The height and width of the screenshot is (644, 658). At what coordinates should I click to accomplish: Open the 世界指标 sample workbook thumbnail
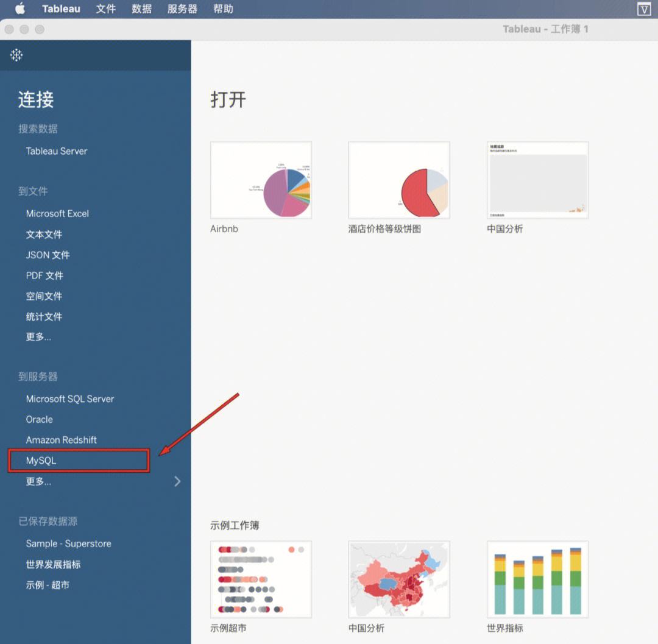[537, 579]
